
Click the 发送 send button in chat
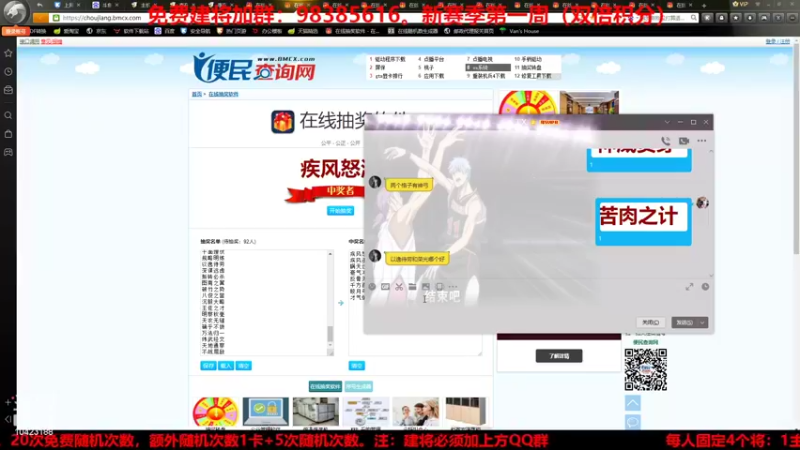(x=685, y=322)
